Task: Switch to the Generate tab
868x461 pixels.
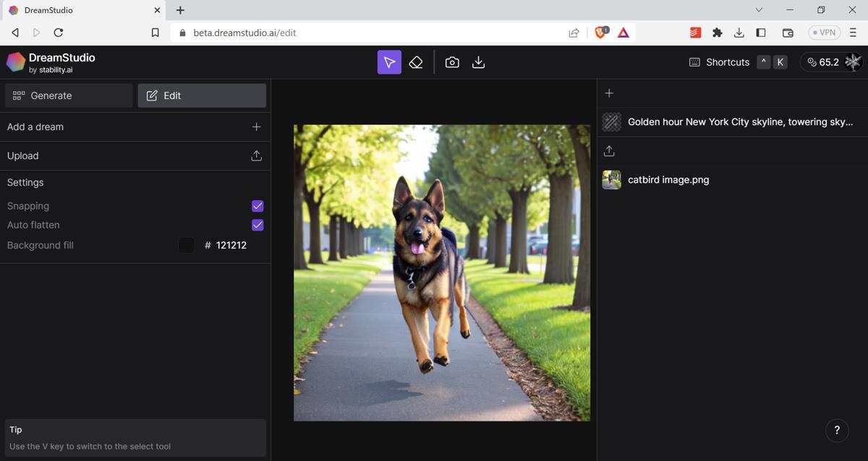Action: tap(68, 95)
